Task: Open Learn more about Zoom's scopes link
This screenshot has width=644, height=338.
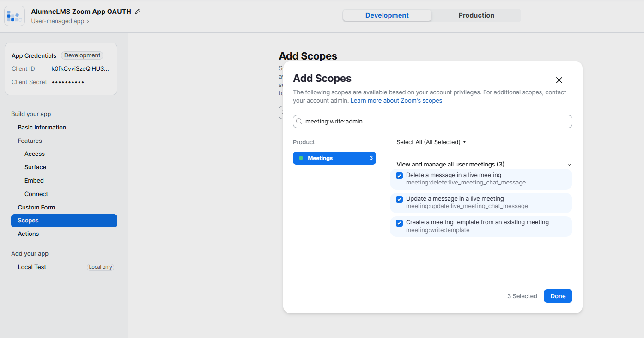Action: pyautogui.click(x=396, y=101)
